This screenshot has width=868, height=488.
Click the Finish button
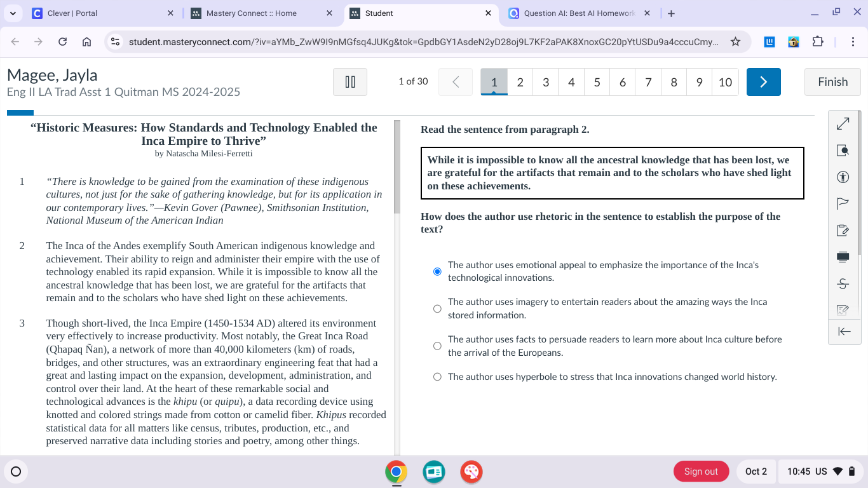(x=832, y=82)
